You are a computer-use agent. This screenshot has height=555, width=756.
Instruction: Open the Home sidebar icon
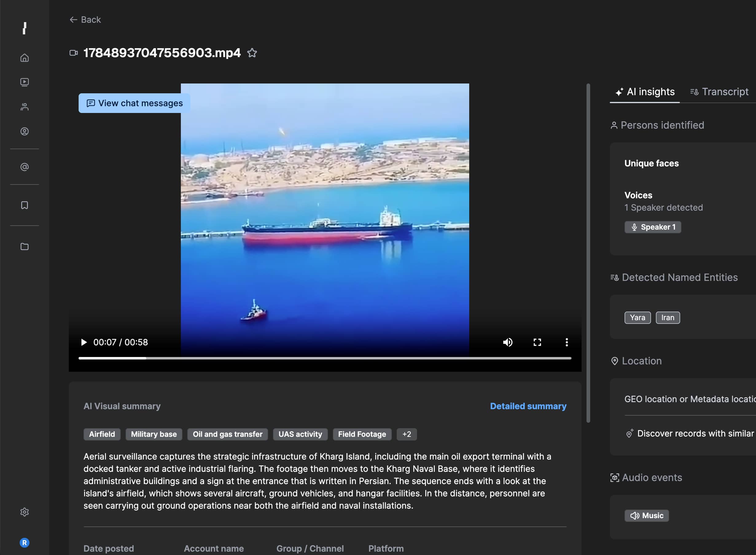[25, 58]
